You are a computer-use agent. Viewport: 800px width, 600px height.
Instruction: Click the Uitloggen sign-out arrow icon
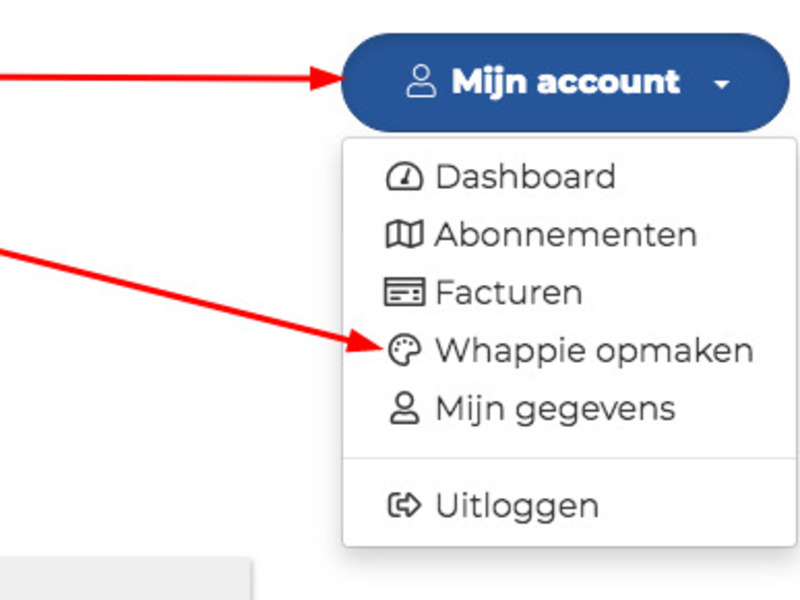point(405,506)
